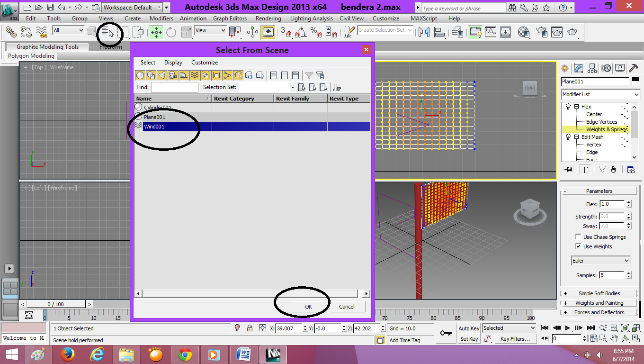This screenshot has width=644, height=364.
Task: Toggle the Flex modifier lightbulb visibility
Action: tap(568, 107)
